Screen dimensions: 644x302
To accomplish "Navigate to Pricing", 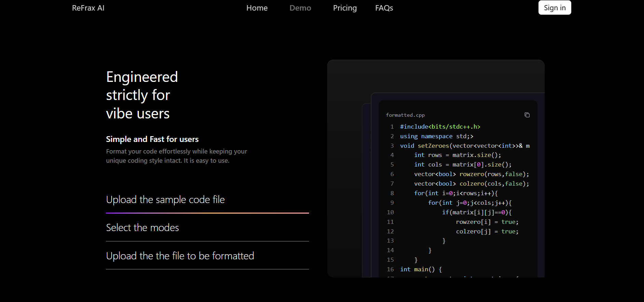I will click(x=345, y=8).
